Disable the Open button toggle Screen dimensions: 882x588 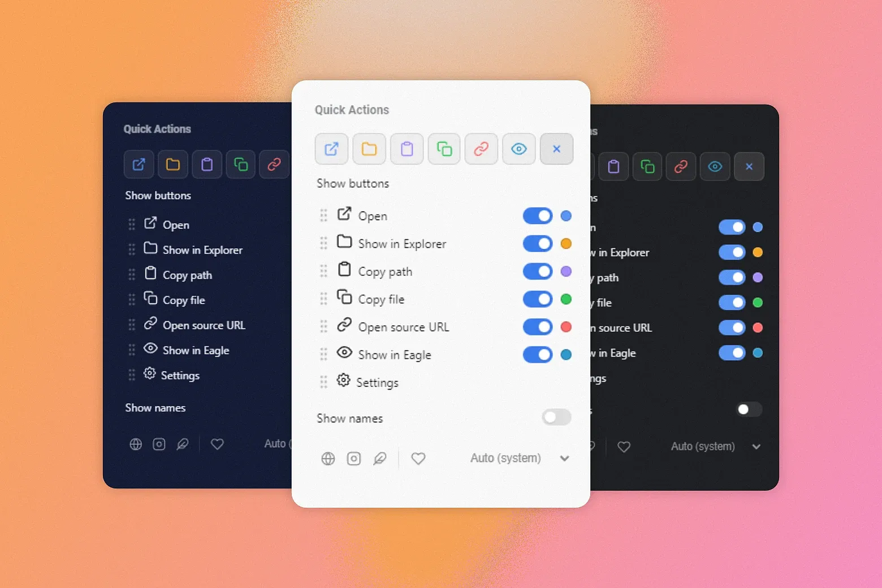point(538,215)
